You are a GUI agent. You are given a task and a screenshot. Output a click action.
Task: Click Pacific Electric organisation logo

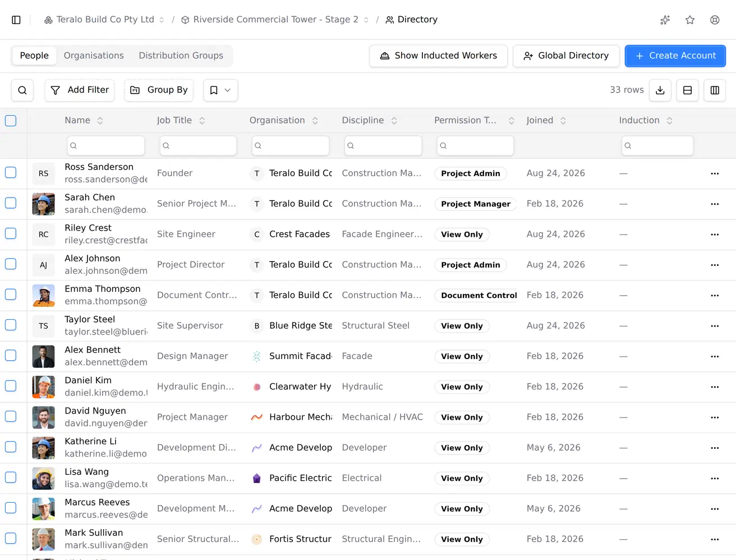coord(257,478)
